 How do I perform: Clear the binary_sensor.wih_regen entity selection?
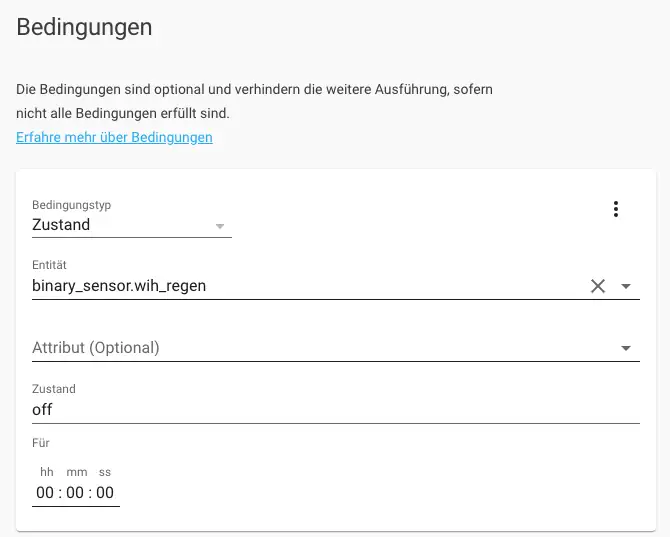tap(598, 286)
